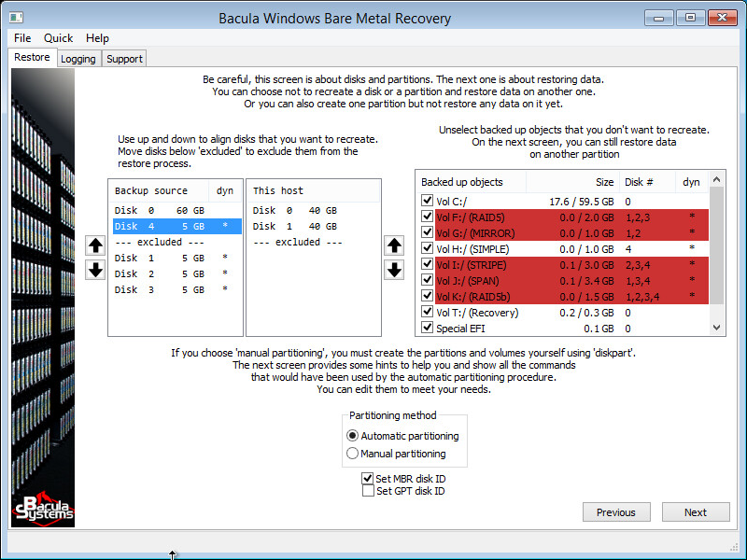This screenshot has height=560, width=747.
Task: Select This host Disk 1 40 GB
Action: coord(314,226)
